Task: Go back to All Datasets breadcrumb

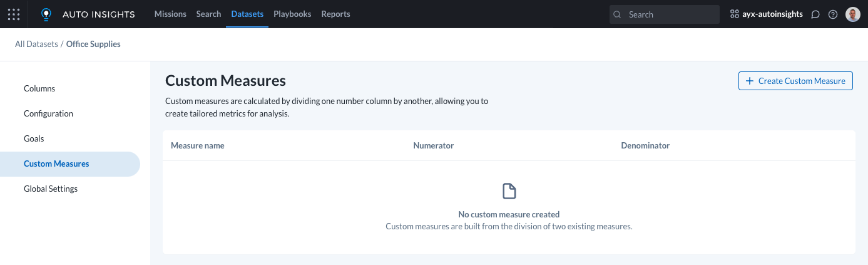Action: click(x=36, y=44)
